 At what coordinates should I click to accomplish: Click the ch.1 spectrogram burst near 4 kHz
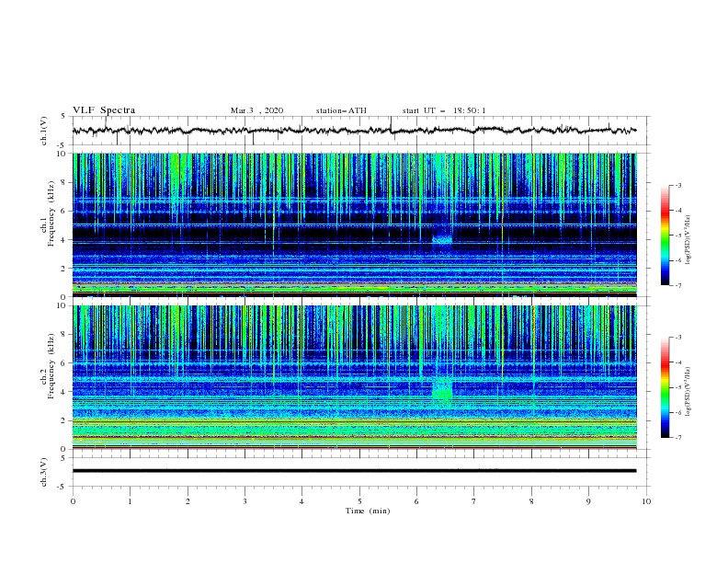pos(442,240)
